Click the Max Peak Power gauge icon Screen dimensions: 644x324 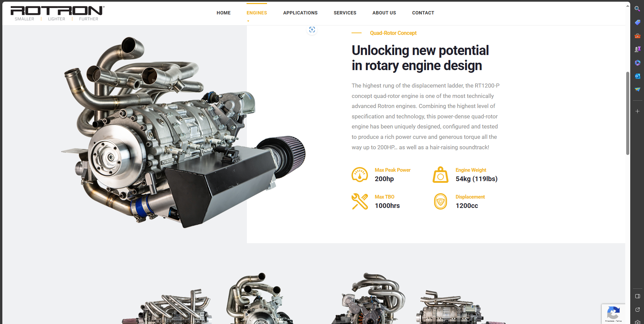coord(360,175)
